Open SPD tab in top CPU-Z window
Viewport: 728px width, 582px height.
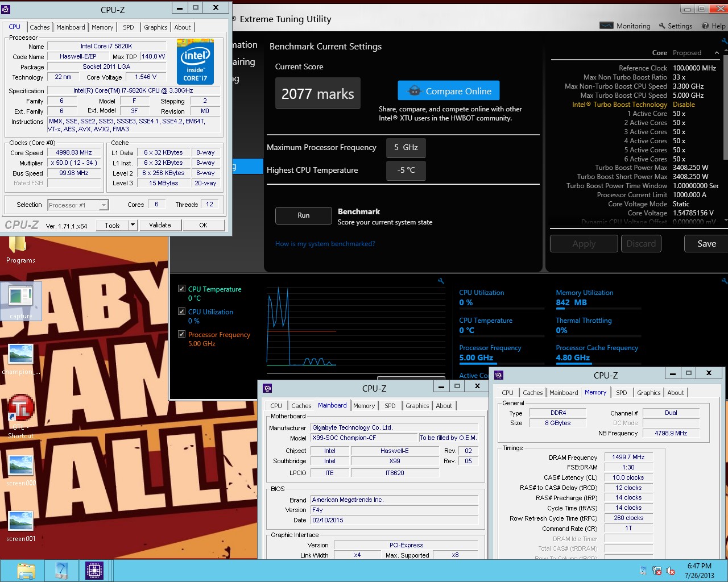point(129,27)
